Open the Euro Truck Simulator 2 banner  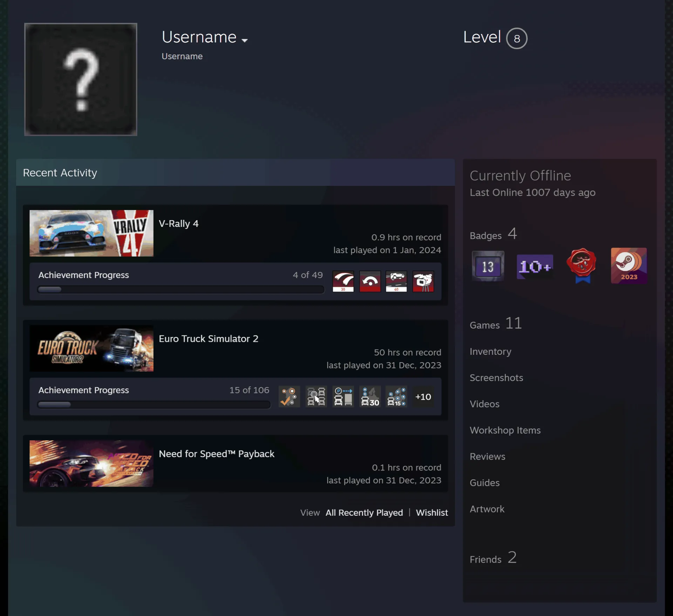tap(91, 348)
